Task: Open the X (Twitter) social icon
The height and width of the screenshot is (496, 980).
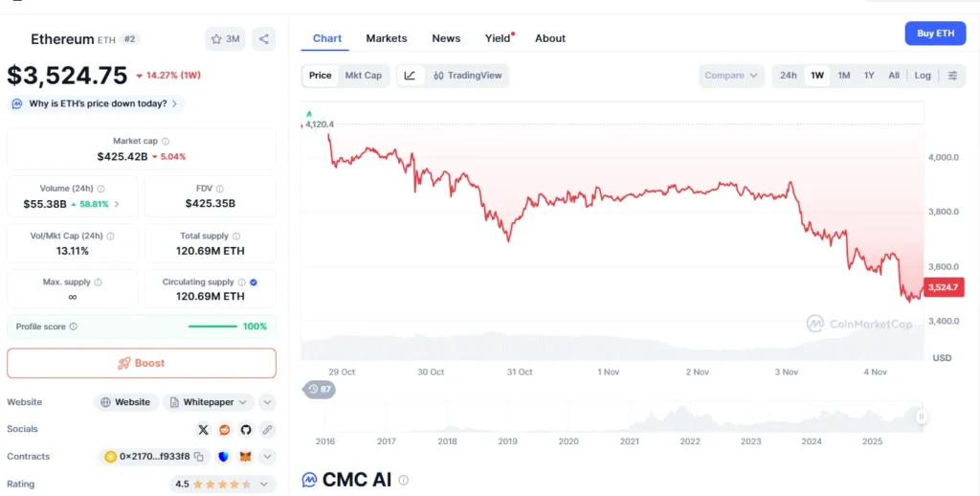Action: (203, 430)
